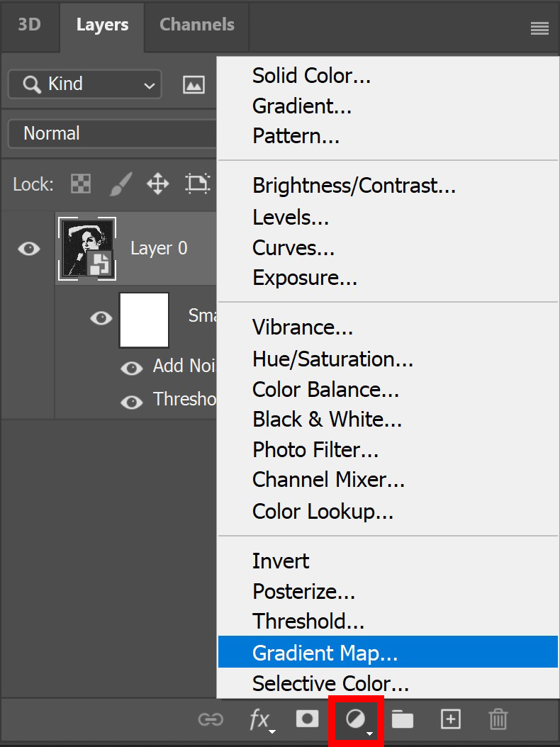Toggle visibility of the Add Noise filter
560x747 pixels.
click(132, 368)
